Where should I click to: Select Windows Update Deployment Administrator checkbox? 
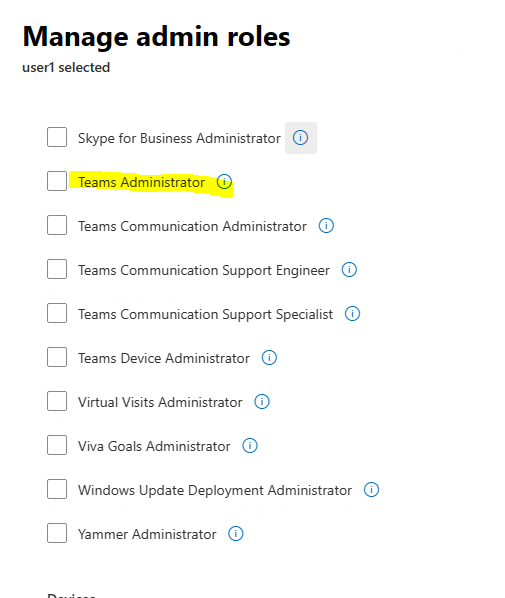pos(57,489)
